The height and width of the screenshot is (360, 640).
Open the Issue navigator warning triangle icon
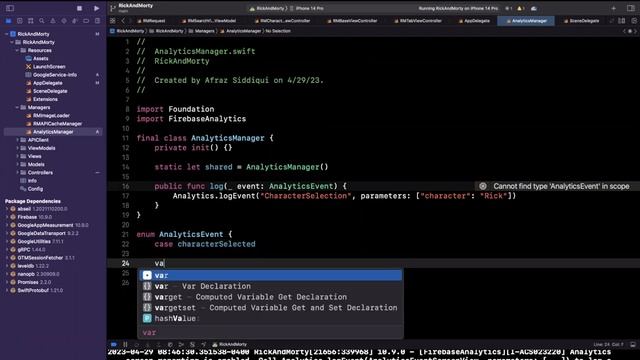click(x=53, y=21)
